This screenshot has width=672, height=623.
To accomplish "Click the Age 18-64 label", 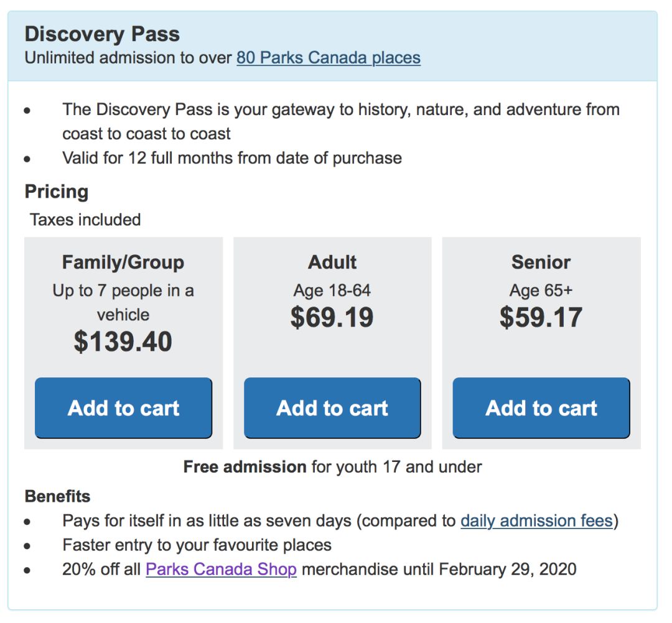I will click(332, 290).
